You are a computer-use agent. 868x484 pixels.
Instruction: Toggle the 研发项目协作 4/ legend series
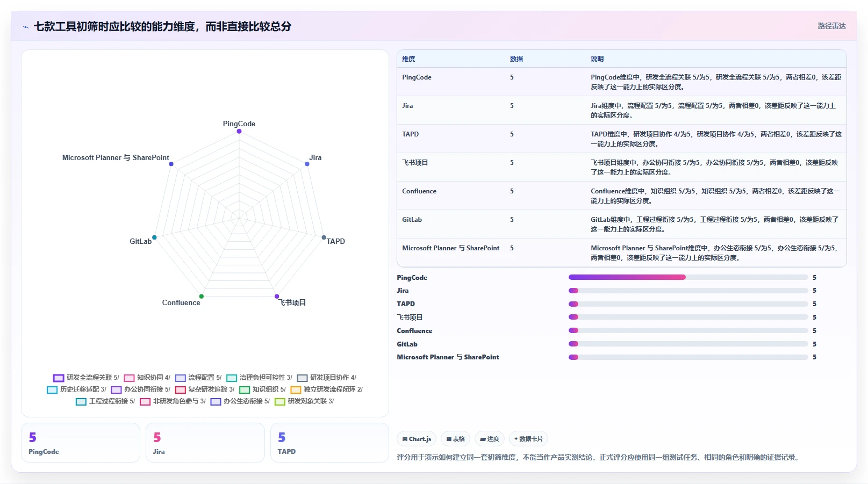pyautogui.click(x=327, y=378)
